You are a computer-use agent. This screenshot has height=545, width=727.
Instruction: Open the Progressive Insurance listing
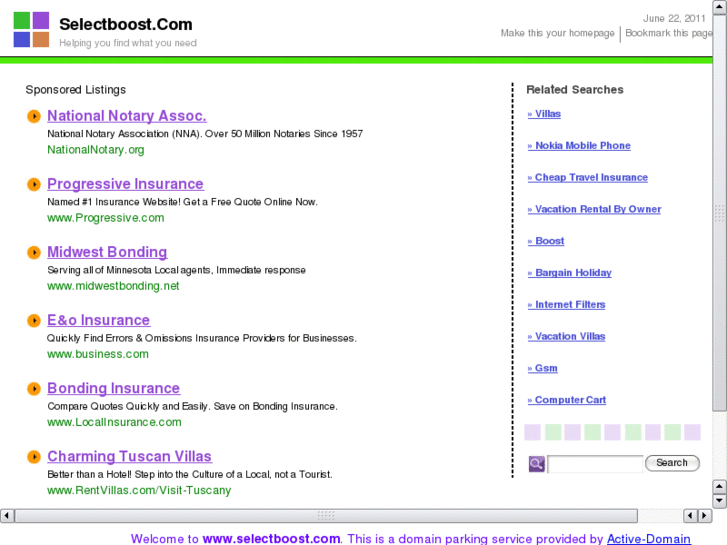pos(125,184)
